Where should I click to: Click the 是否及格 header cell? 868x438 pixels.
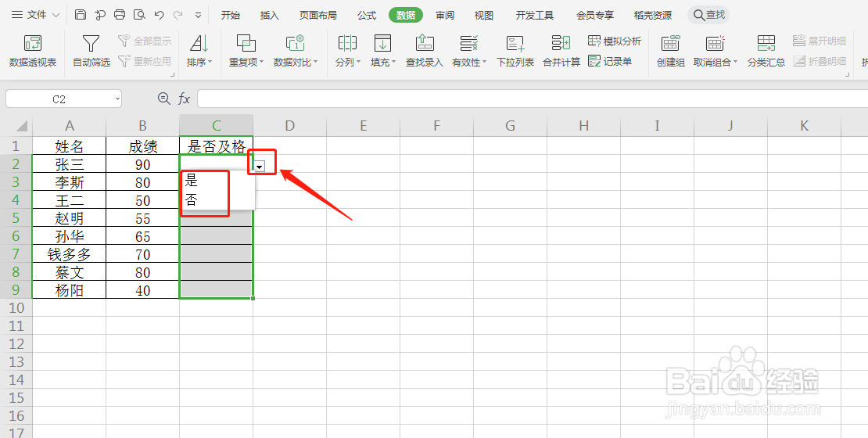217,146
